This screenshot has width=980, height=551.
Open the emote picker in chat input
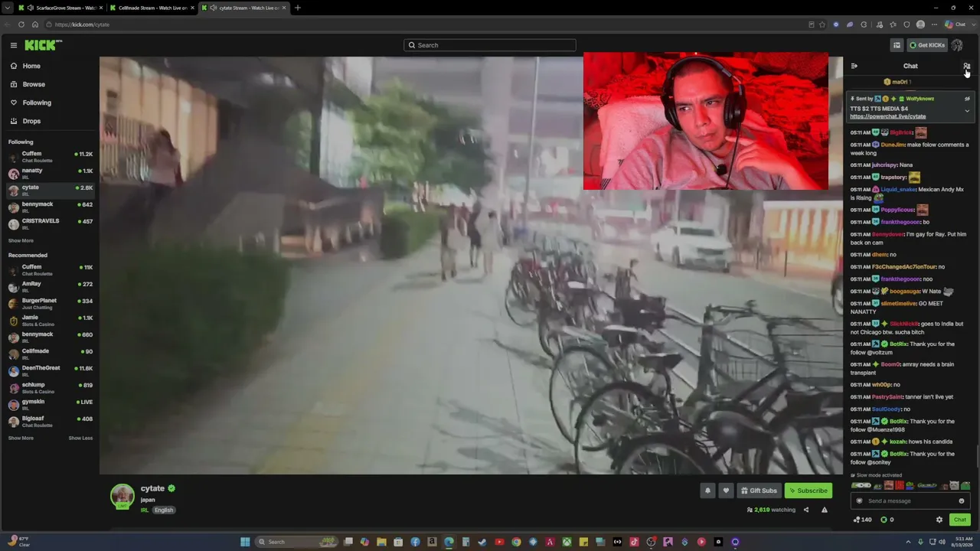[962, 501]
